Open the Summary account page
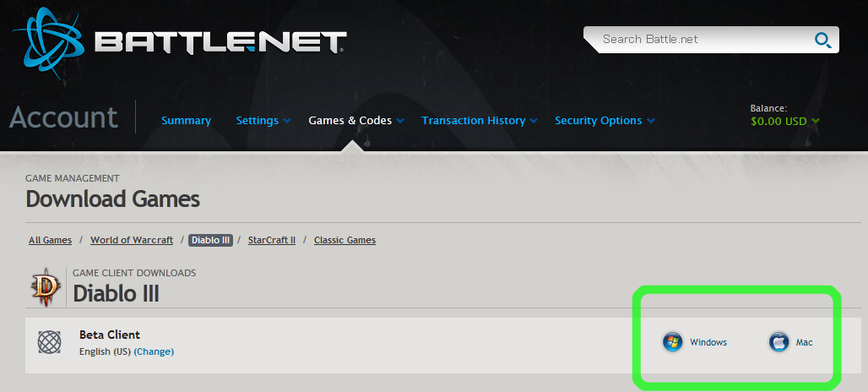 tap(186, 120)
